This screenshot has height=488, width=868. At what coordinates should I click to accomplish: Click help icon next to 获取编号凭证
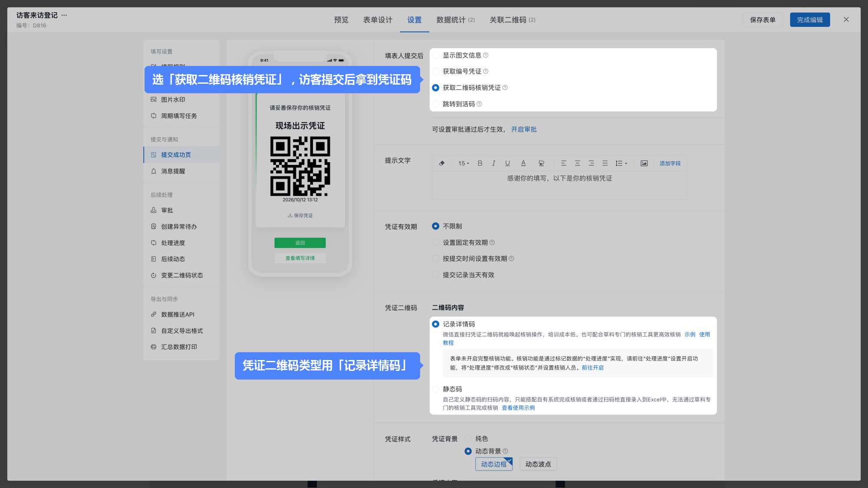(x=486, y=72)
